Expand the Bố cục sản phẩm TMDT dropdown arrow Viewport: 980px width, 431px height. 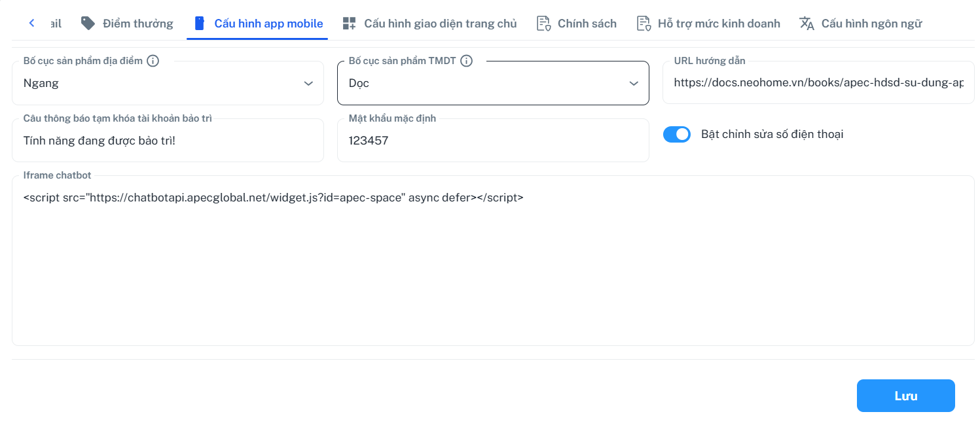634,83
